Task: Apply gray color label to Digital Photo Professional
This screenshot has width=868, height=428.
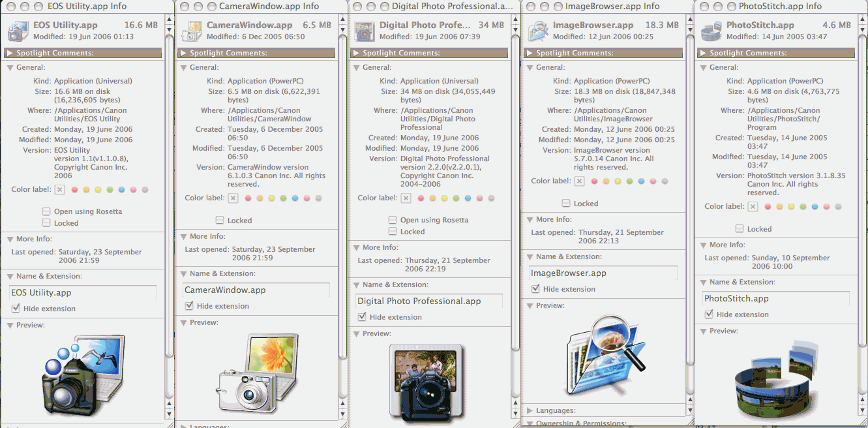Action: (x=491, y=198)
